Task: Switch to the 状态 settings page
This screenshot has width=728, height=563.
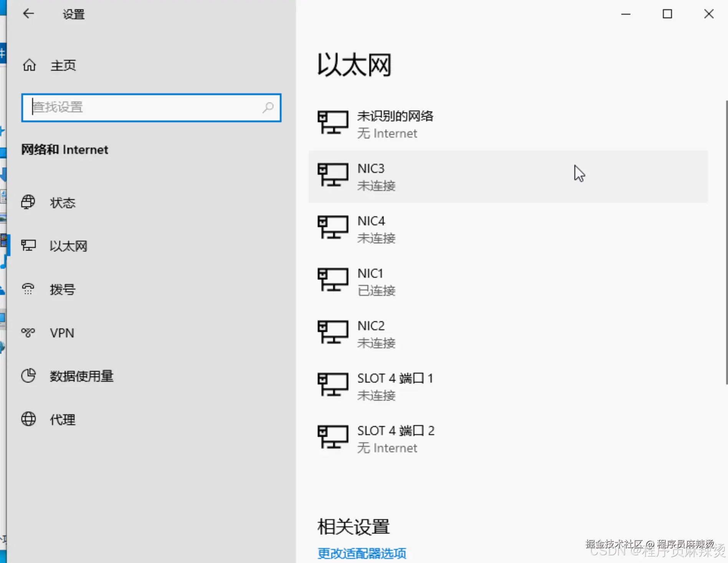Action: pos(62,202)
